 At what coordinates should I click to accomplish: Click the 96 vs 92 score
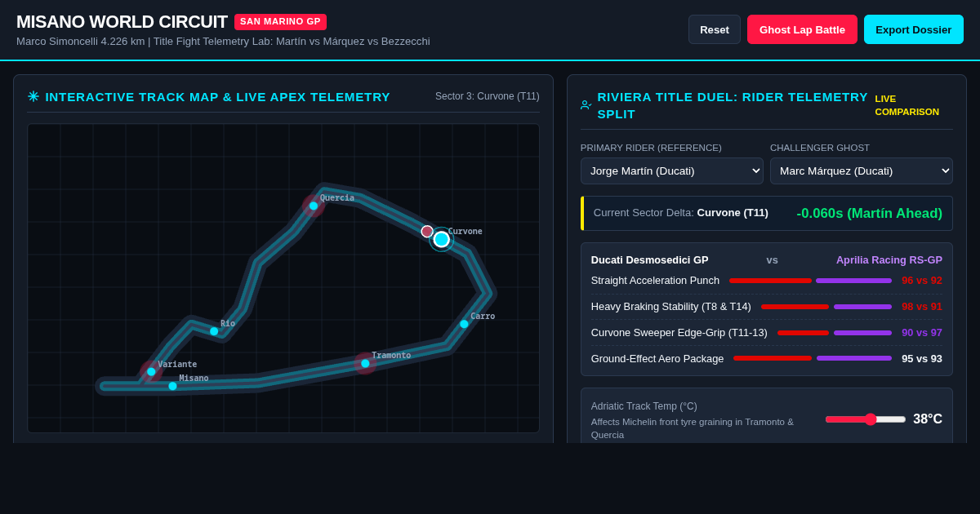[x=921, y=281]
